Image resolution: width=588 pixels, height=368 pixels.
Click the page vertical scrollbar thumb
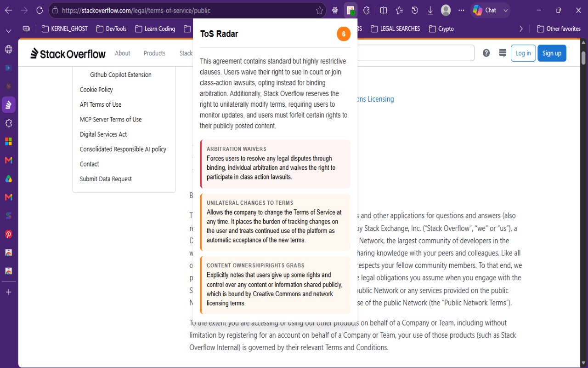point(584,58)
